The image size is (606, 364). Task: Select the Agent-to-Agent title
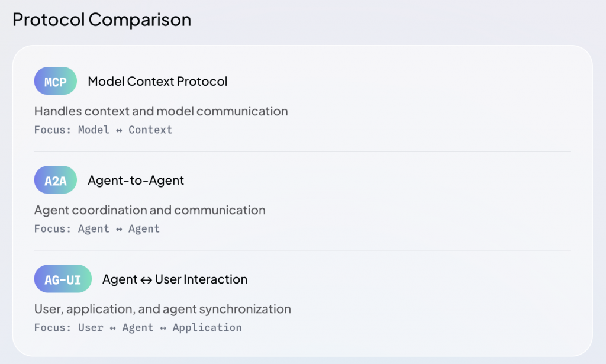pos(136,181)
